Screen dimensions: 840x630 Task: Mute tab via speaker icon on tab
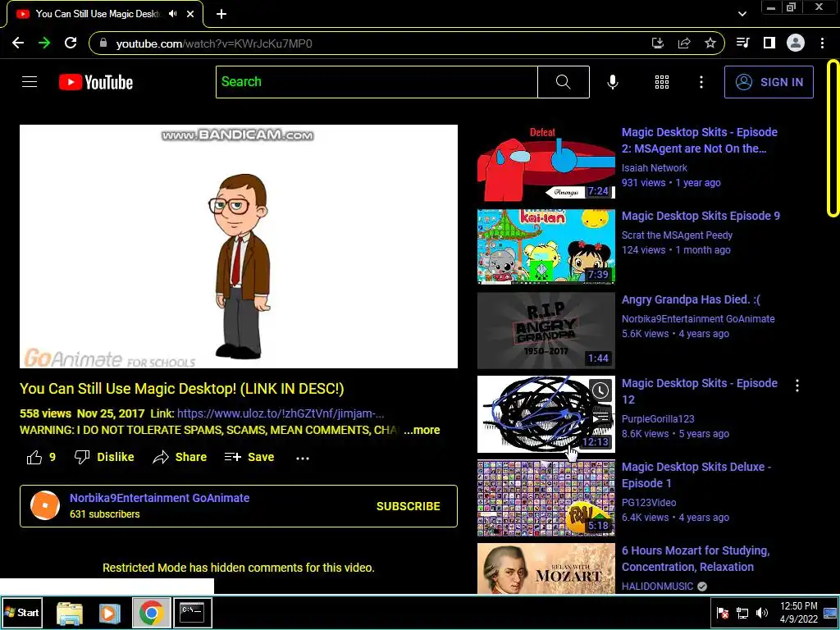click(x=172, y=14)
